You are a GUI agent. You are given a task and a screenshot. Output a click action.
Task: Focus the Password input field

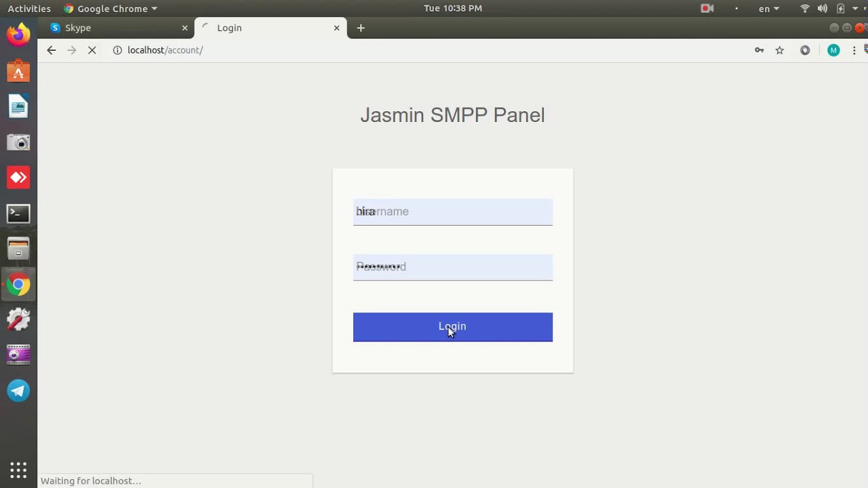coord(452,267)
